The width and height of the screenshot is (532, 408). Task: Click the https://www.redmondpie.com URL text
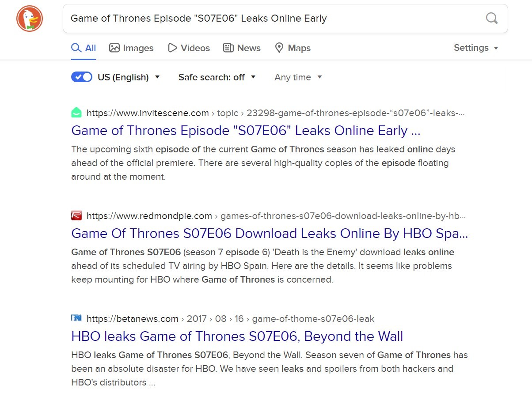[x=149, y=216]
